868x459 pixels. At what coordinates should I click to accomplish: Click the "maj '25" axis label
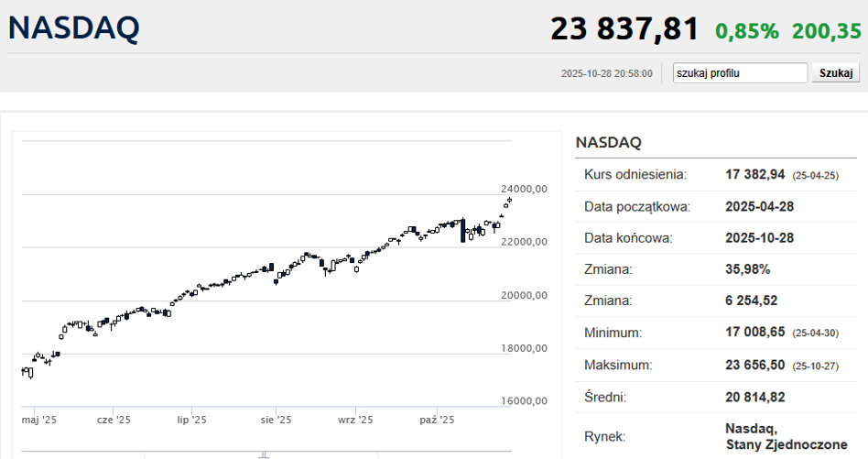pyautogui.click(x=39, y=420)
